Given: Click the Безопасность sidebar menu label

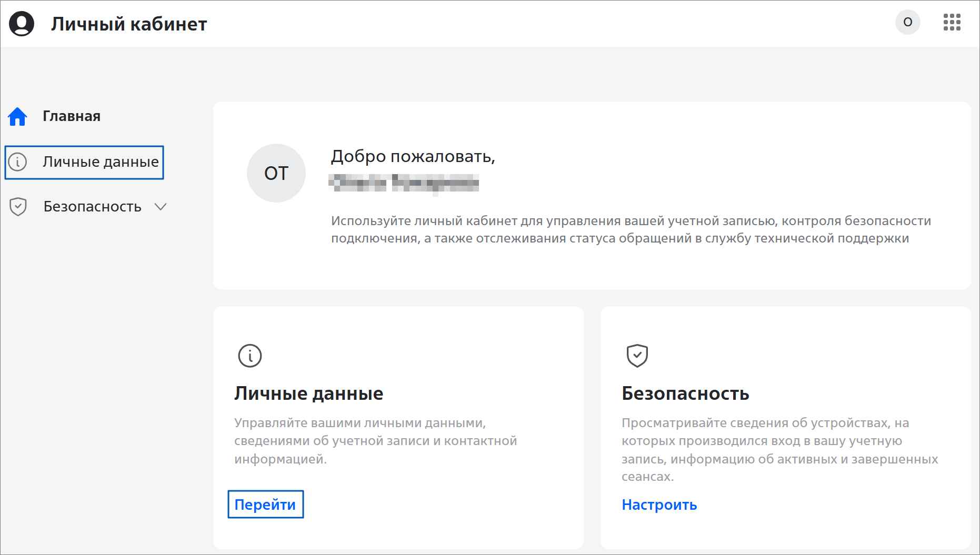Looking at the screenshot, I should pyautogui.click(x=93, y=207).
